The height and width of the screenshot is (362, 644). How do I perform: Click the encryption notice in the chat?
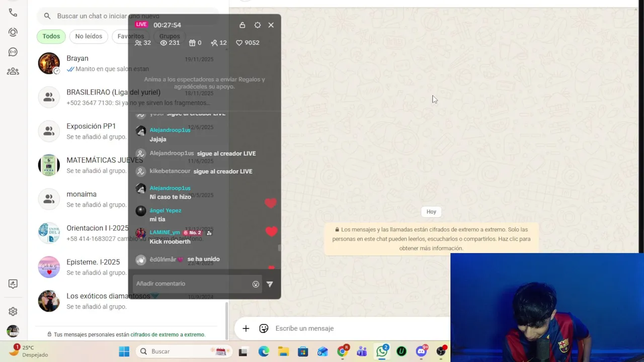pyautogui.click(x=431, y=239)
